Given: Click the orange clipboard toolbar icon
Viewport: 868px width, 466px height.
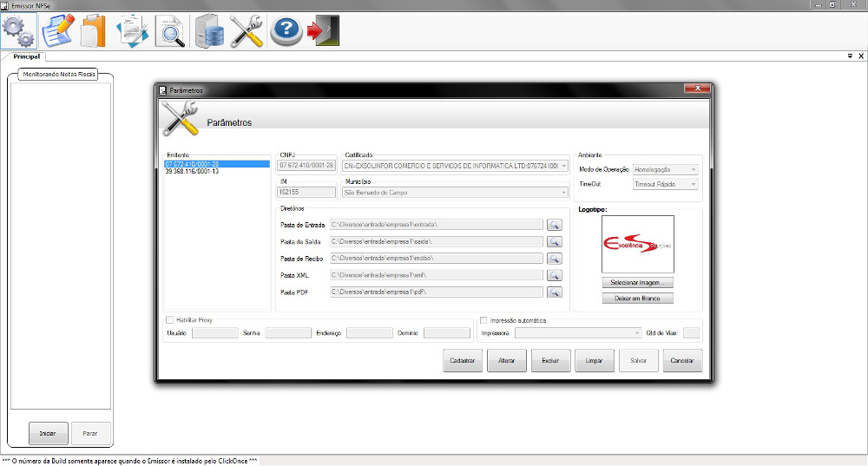Looking at the screenshot, I should (x=93, y=30).
